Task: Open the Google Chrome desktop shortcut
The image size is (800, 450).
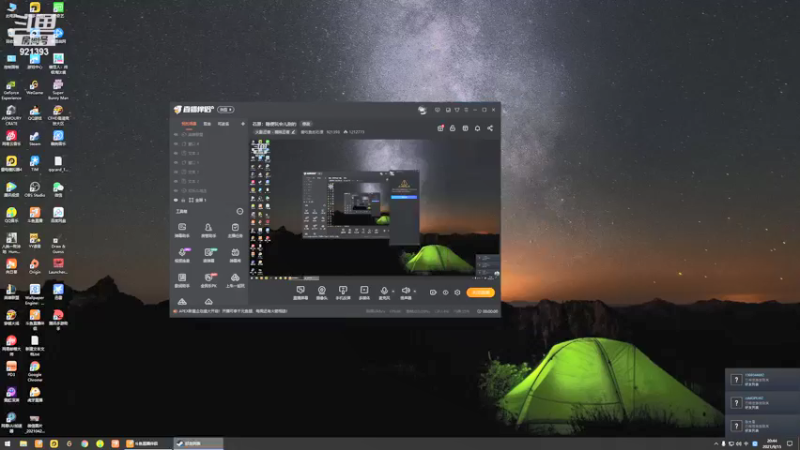Action: pos(35,372)
